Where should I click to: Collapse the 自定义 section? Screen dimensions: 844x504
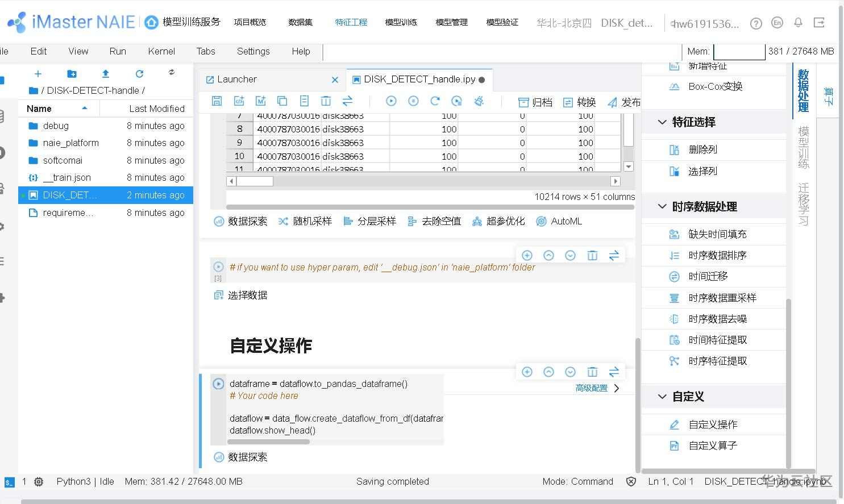tap(662, 397)
